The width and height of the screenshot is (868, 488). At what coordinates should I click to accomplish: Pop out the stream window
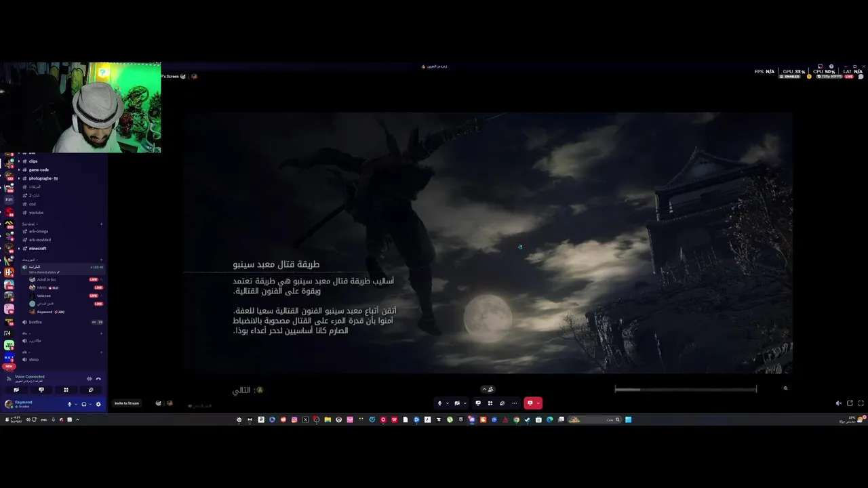(x=850, y=403)
